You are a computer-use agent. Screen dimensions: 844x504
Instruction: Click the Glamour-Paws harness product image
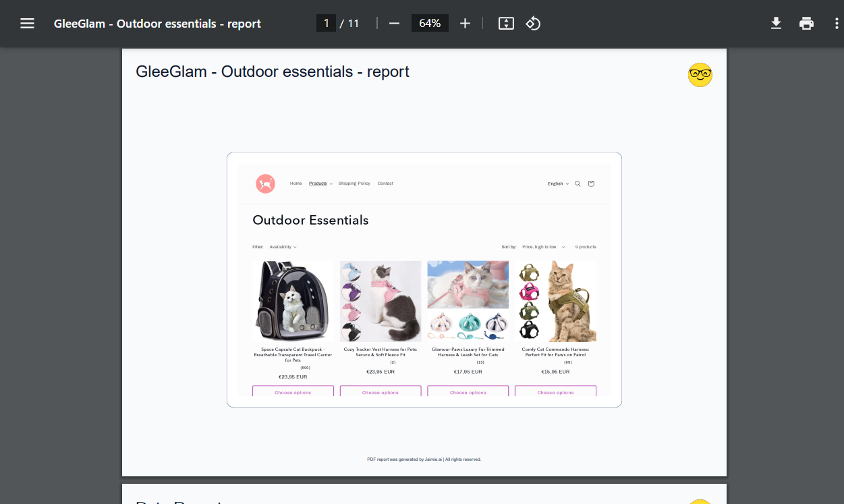(468, 302)
